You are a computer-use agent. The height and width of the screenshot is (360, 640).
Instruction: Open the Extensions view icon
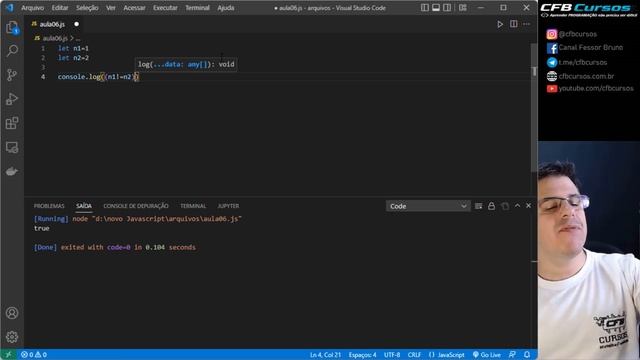pyautogui.click(x=12, y=123)
